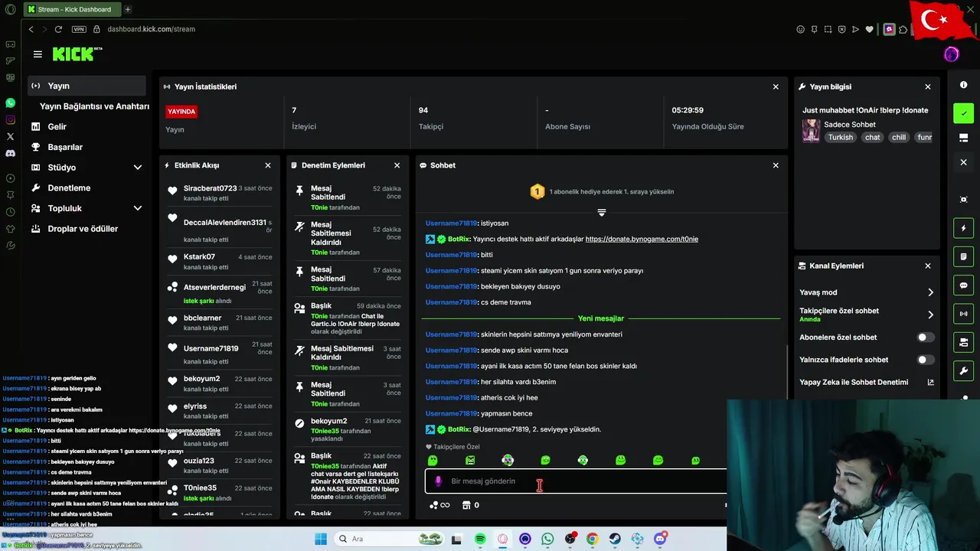The image size is (980, 551).
Task: Click the wrench icon in right toolbar
Action: tap(963, 371)
